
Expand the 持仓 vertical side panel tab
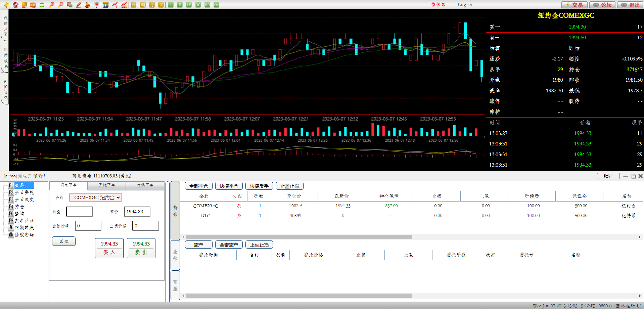pos(175,211)
